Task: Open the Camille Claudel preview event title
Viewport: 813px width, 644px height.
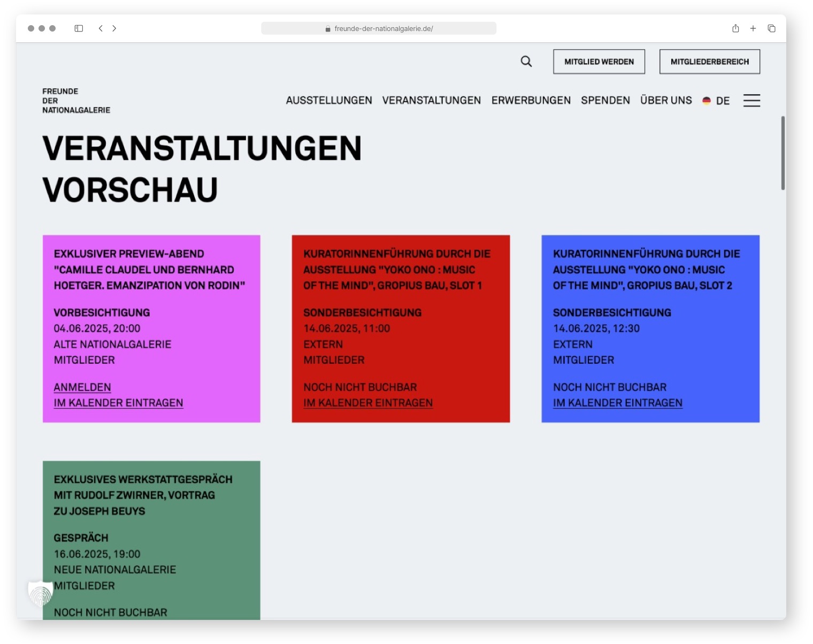Action: (149, 270)
